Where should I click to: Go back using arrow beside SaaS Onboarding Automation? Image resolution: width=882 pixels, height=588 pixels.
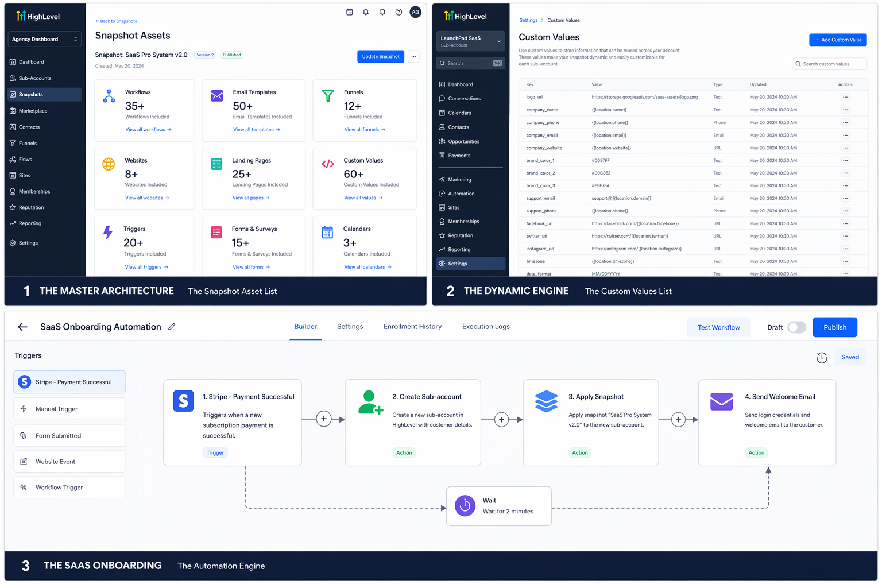tap(23, 327)
